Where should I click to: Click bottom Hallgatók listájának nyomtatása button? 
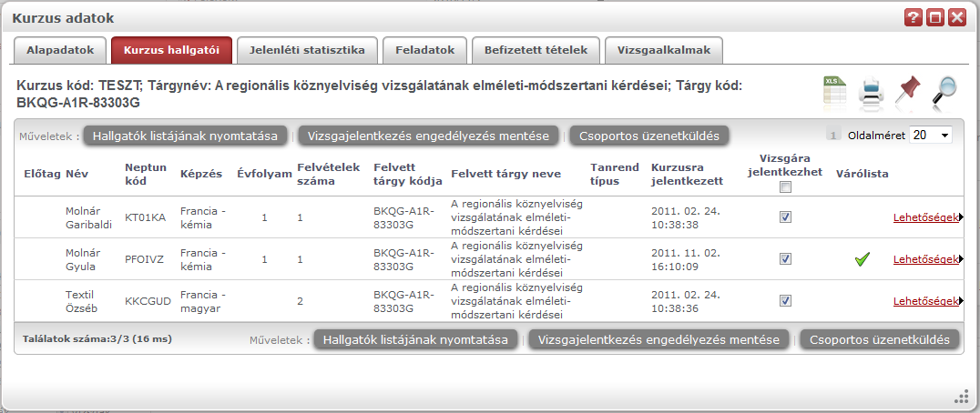tap(415, 340)
